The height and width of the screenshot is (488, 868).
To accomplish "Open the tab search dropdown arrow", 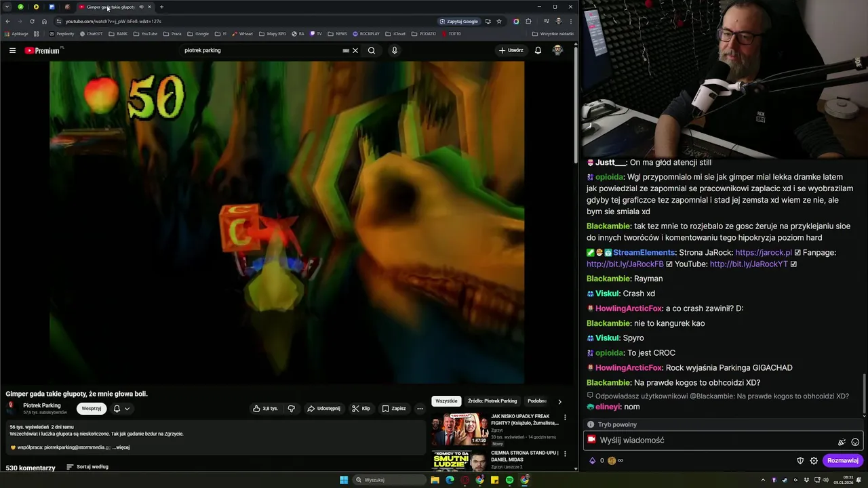I will pos(6,7).
